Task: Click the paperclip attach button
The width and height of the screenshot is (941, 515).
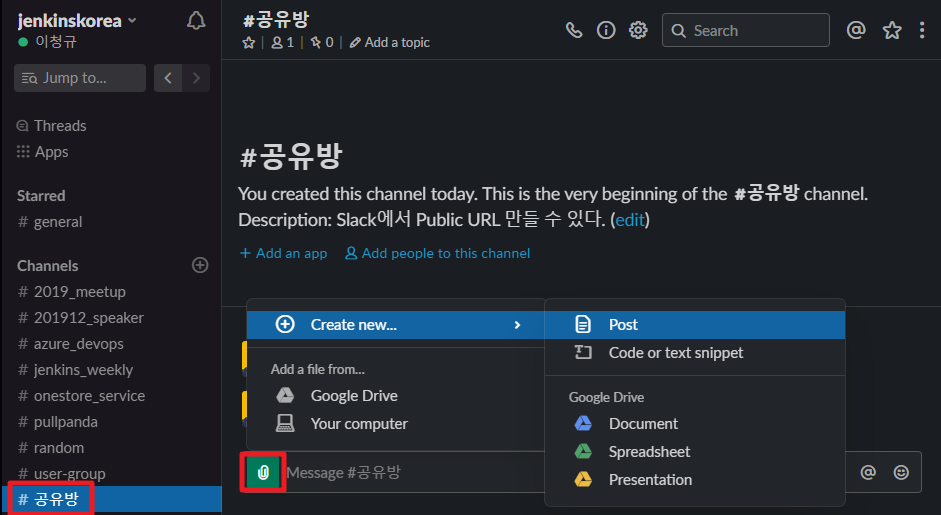Action: (x=263, y=472)
